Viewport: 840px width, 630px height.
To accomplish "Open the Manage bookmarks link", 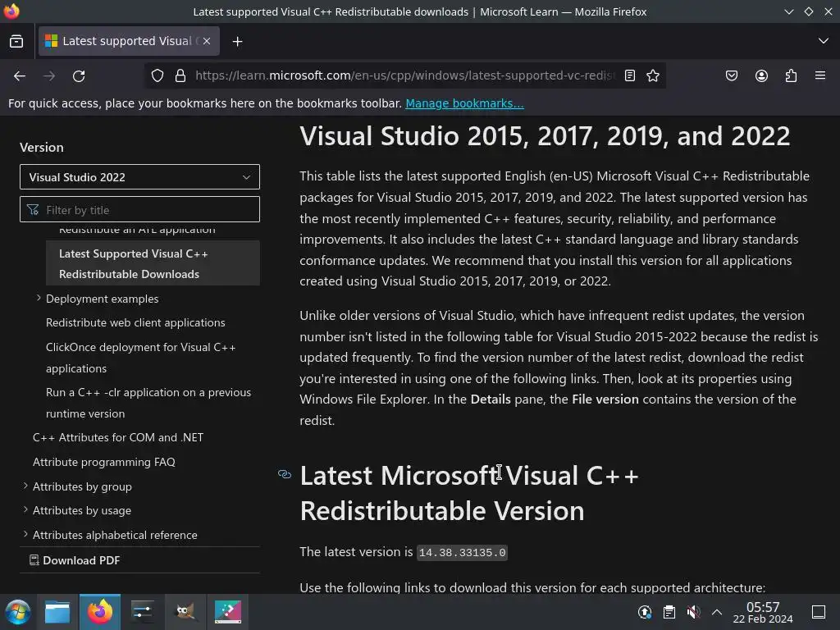I will click(464, 103).
